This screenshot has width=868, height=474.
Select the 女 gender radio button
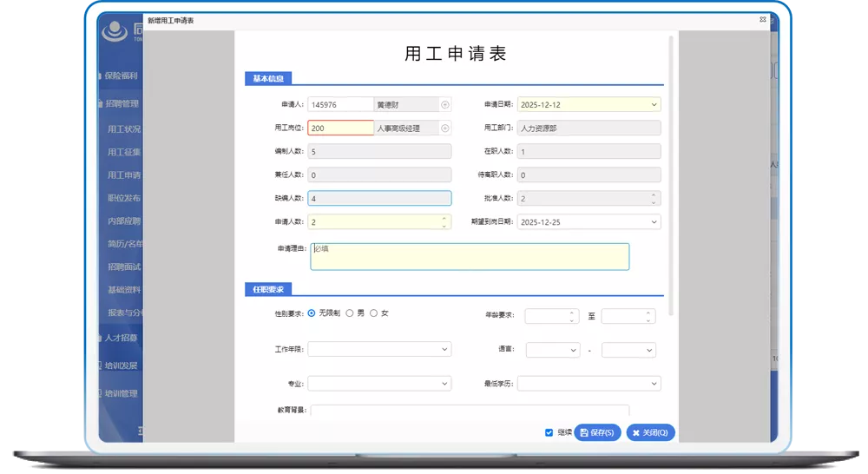(x=373, y=313)
